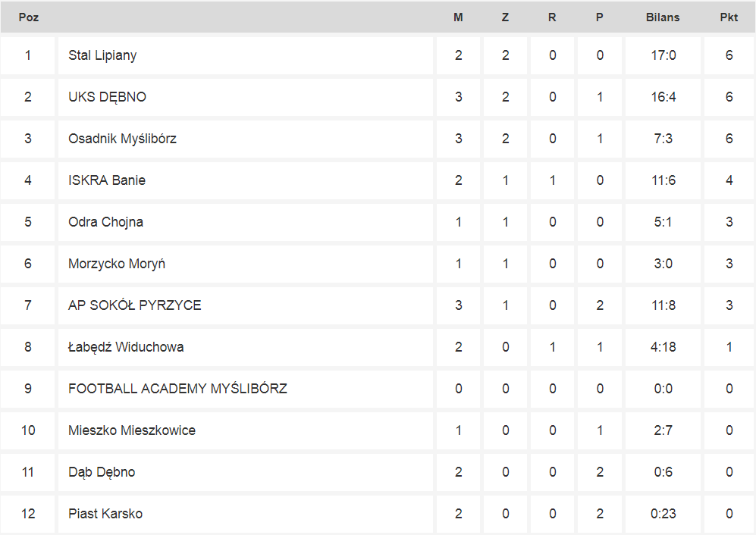Open the Stal Lipiany team link
The height and width of the screenshot is (535, 756).
pos(102,55)
